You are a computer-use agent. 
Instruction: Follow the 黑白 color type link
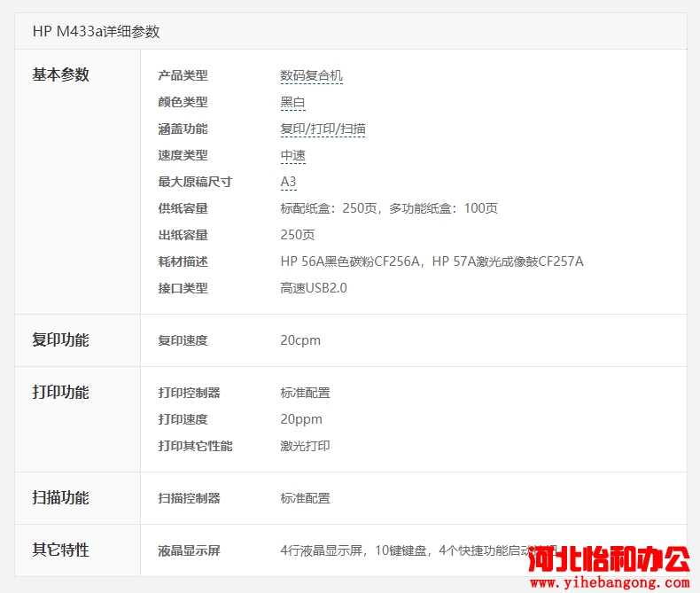point(293,102)
